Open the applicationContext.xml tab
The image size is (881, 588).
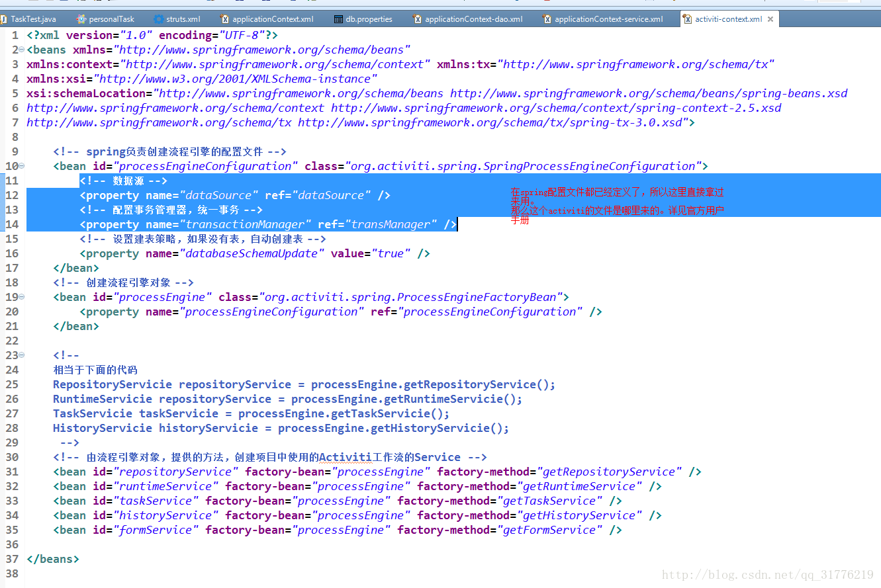(x=267, y=19)
